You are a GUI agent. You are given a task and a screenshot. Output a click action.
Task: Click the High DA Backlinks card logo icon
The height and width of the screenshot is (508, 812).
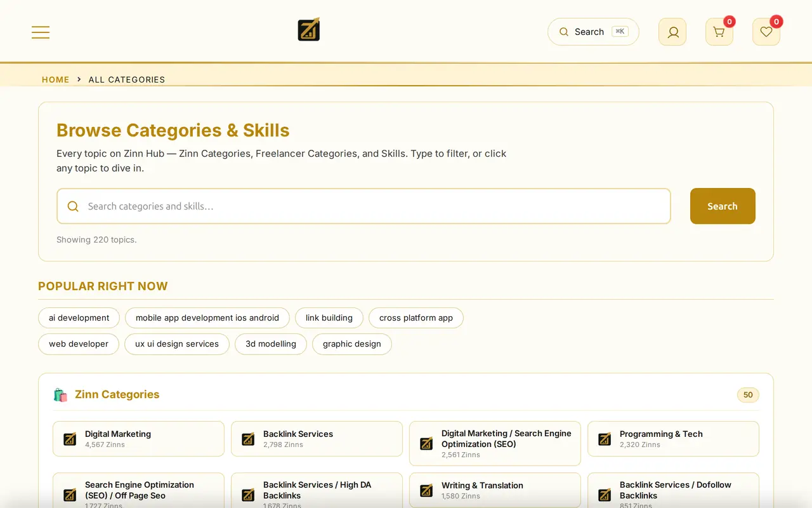pyautogui.click(x=248, y=495)
